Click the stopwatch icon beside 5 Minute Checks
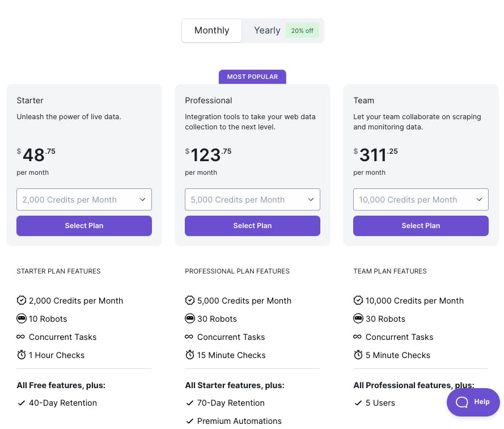Viewport: 504px width, 429px height. click(x=358, y=355)
